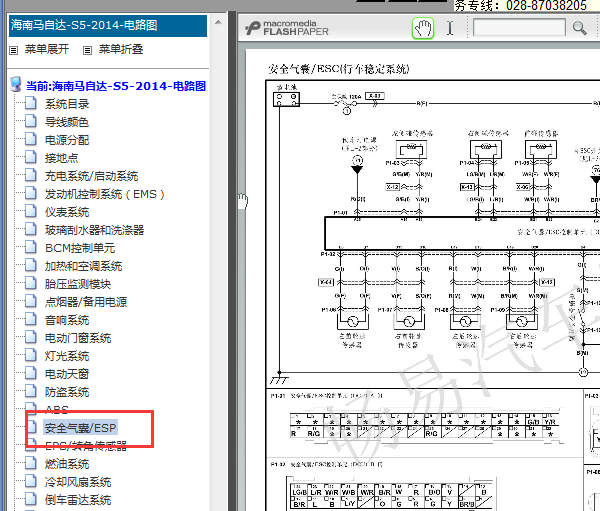
Task: Select 电源分配 in the tree
Action: click(67, 140)
